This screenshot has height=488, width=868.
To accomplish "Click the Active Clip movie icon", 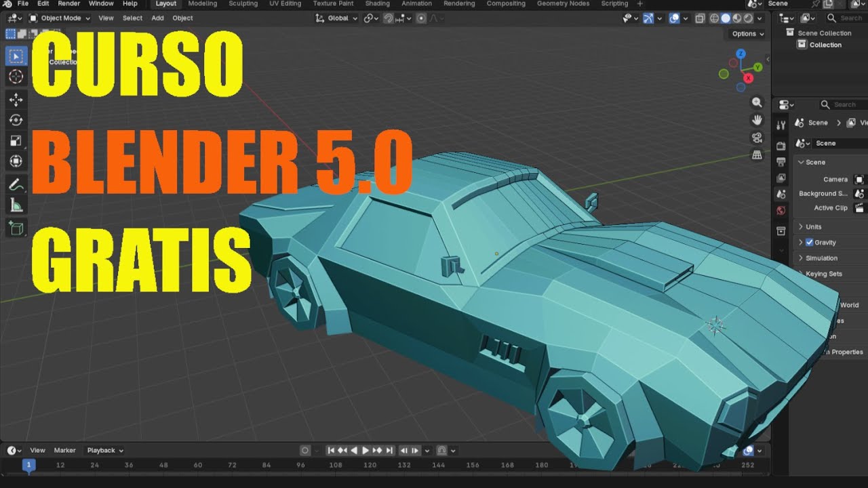I will pos(860,208).
